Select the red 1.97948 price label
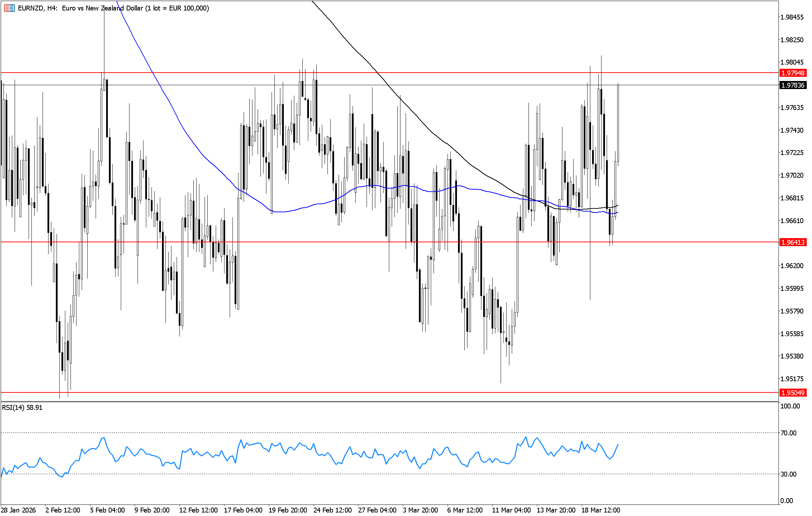Screen dimensions: 812x516 (x=792, y=73)
